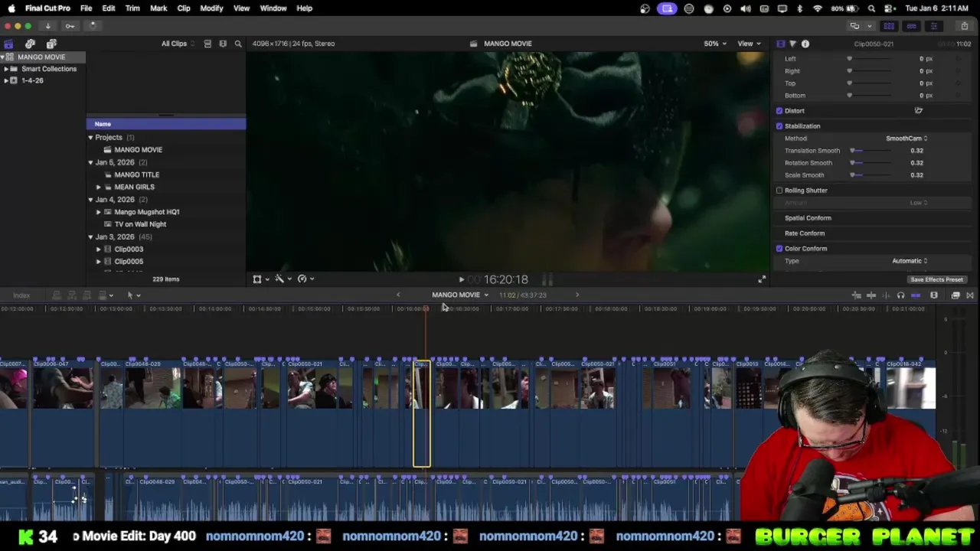The image size is (980, 551).
Task: Adjust the Rotation Smooth slider
Action: click(871, 163)
